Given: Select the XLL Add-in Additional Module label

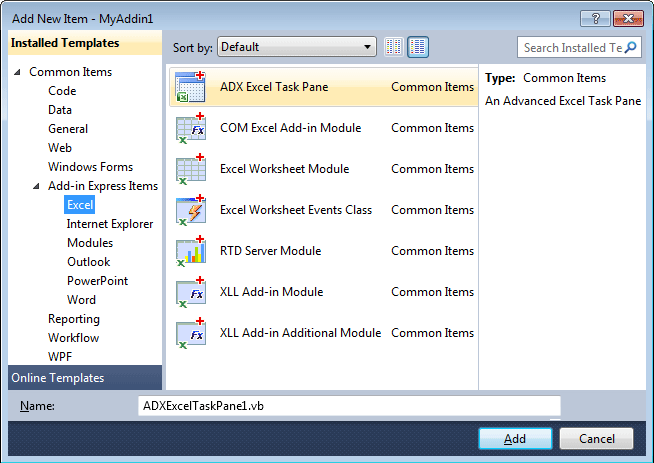Looking at the screenshot, I should pos(300,332).
